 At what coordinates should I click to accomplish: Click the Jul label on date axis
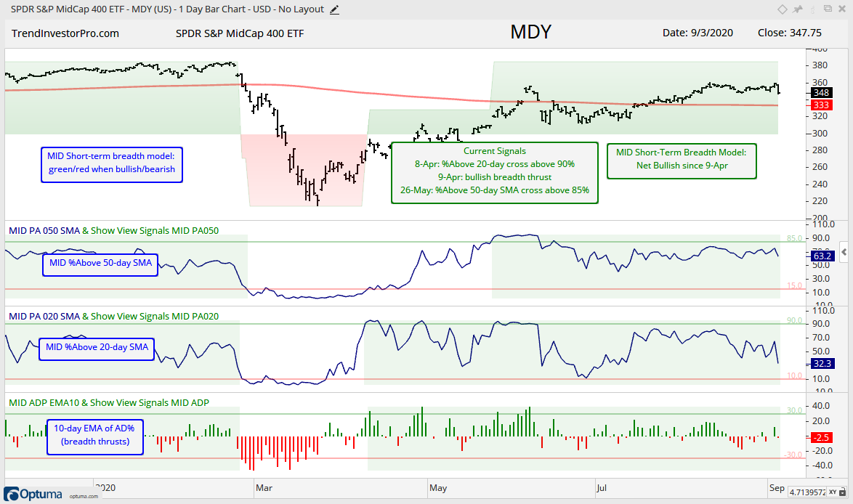(601, 488)
